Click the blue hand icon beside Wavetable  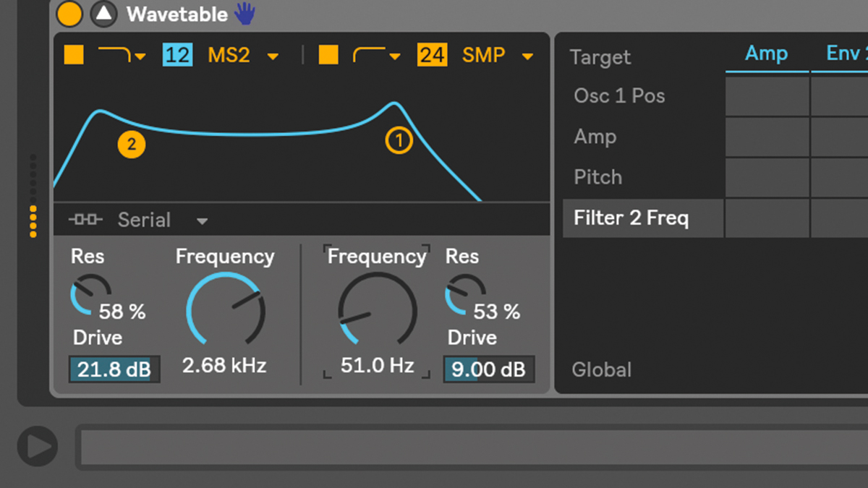[245, 13]
